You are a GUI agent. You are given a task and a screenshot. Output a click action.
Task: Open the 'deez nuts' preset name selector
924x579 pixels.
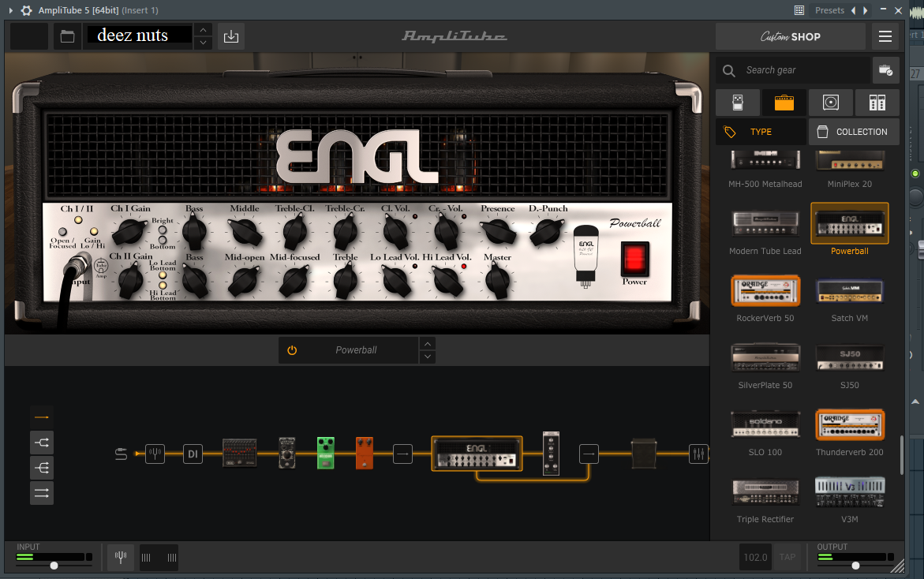pyautogui.click(x=140, y=35)
